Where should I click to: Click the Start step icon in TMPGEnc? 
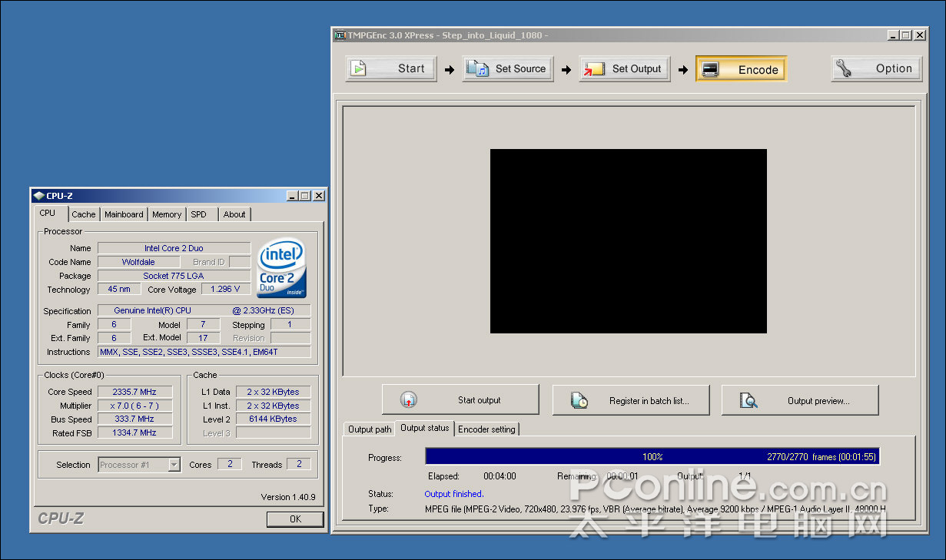click(x=359, y=68)
